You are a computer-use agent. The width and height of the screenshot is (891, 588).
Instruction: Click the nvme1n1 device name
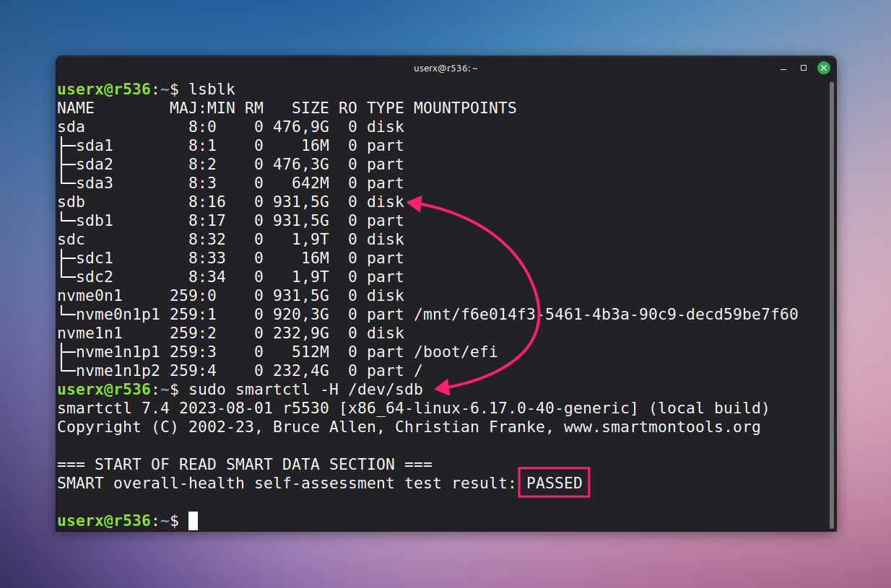[90, 333]
